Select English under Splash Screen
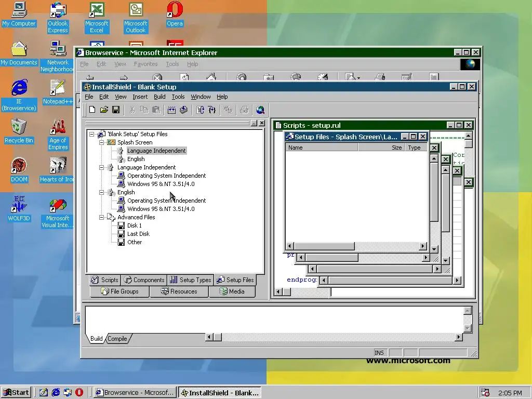The width and height of the screenshot is (532, 399). point(136,159)
